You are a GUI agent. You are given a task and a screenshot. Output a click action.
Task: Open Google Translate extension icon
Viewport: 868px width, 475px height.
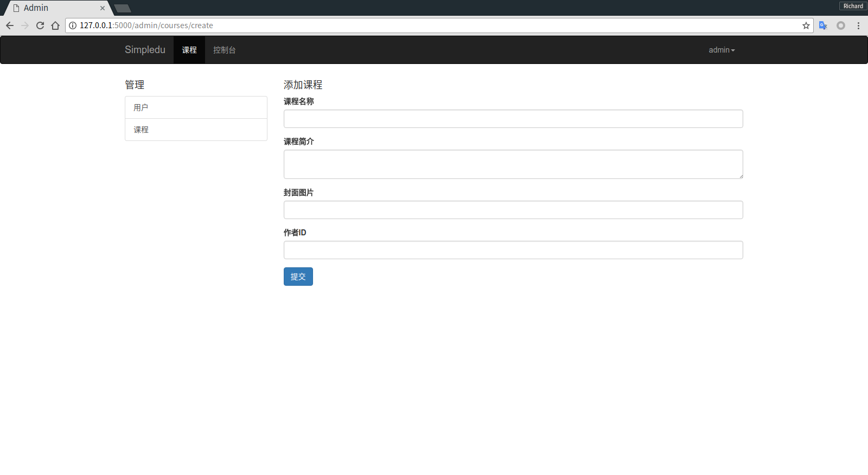tap(823, 25)
